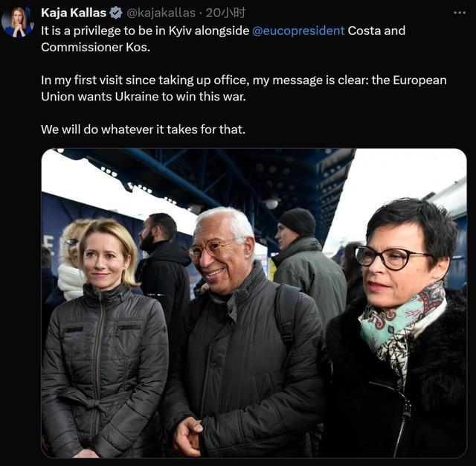Click the word 'Kyiv' in the tweet

pyautogui.click(x=180, y=31)
